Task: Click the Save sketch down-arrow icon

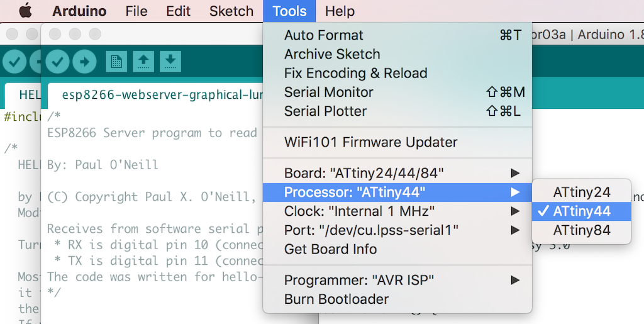Action: pyautogui.click(x=170, y=61)
